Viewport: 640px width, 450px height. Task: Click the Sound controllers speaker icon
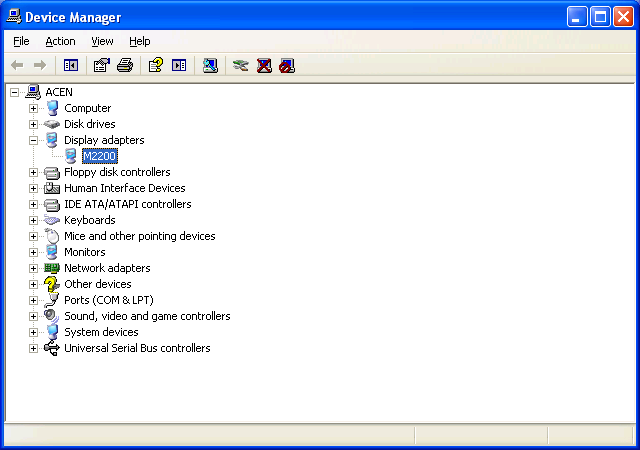52,316
